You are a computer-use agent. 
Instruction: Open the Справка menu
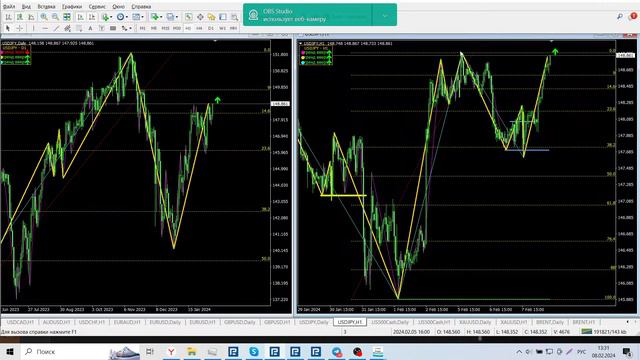(141, 7)
